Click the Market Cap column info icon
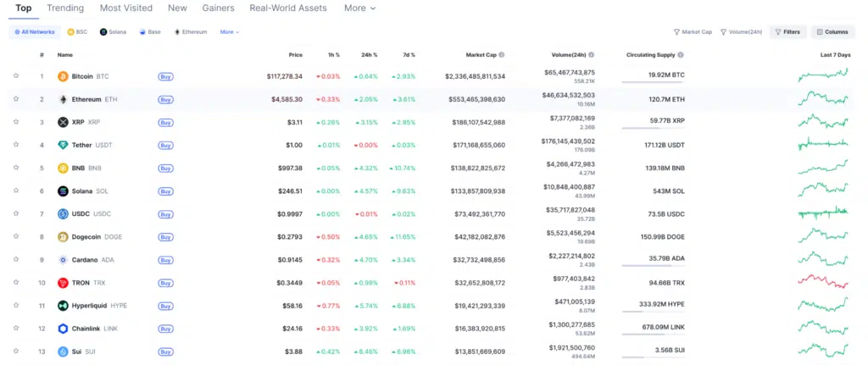 (x=502, y=55)
